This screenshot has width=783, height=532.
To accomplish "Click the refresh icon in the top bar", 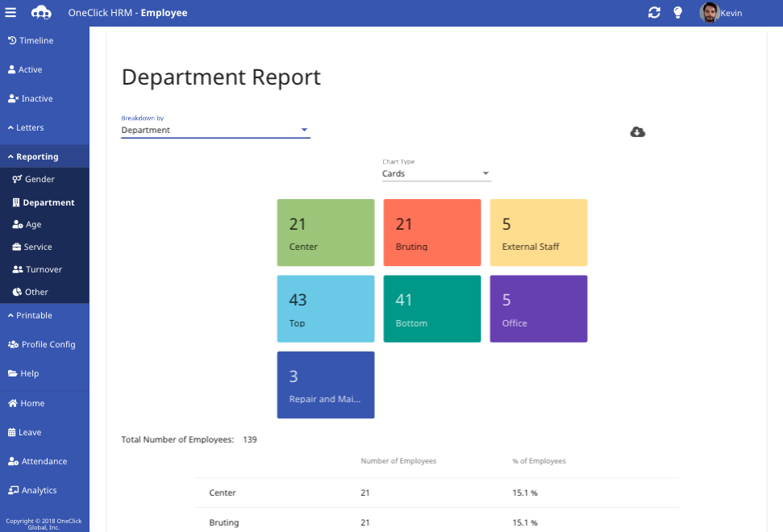I will 654,12.
